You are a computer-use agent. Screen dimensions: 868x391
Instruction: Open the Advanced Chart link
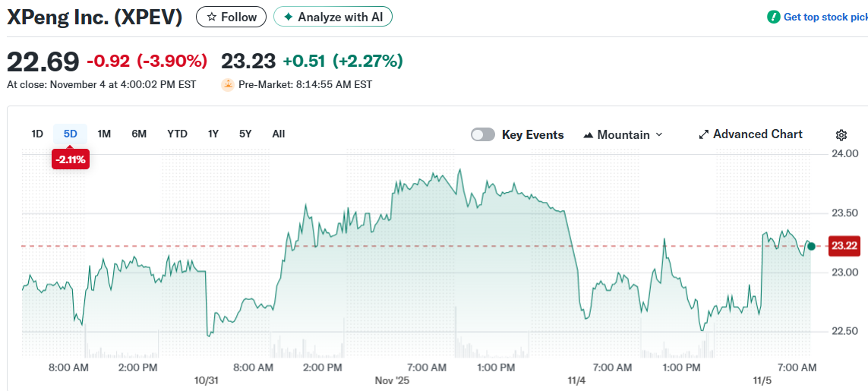(x=757, y=134)
